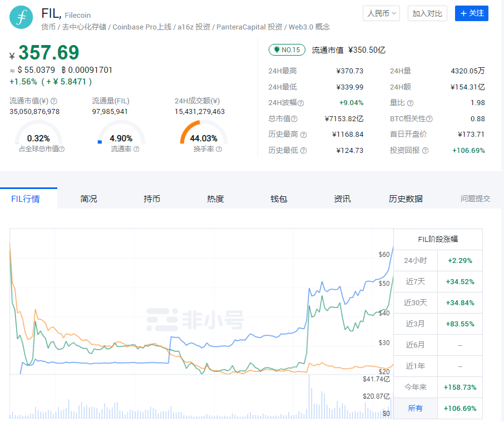Click the Web3.0 概念 tag link

309,27
